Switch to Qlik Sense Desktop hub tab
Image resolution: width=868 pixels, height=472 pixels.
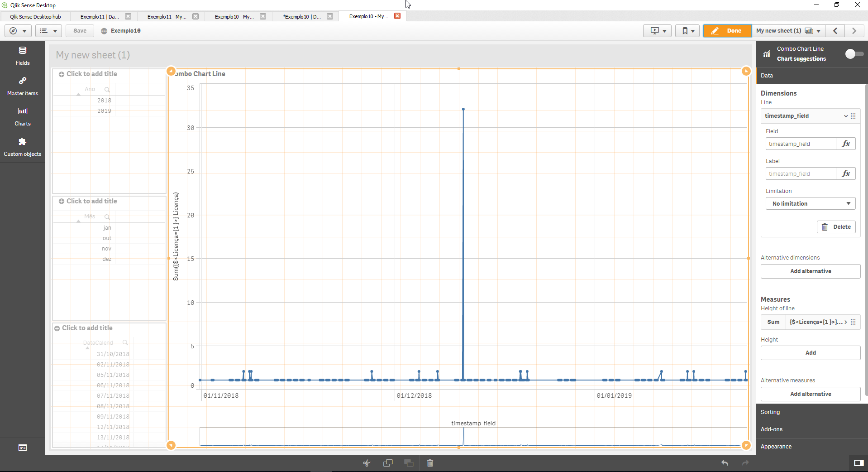click(x=35, y=17)
